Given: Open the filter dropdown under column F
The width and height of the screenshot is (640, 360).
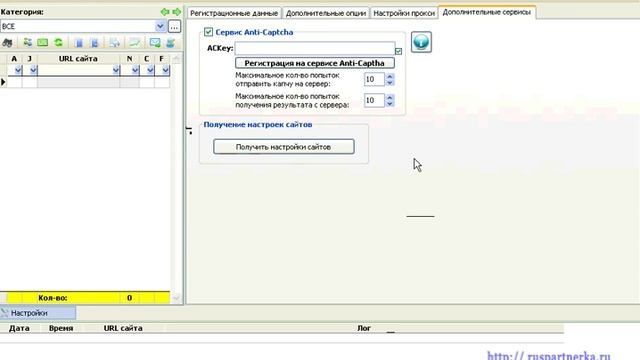Looking at the screenshot, I should 165,70.
